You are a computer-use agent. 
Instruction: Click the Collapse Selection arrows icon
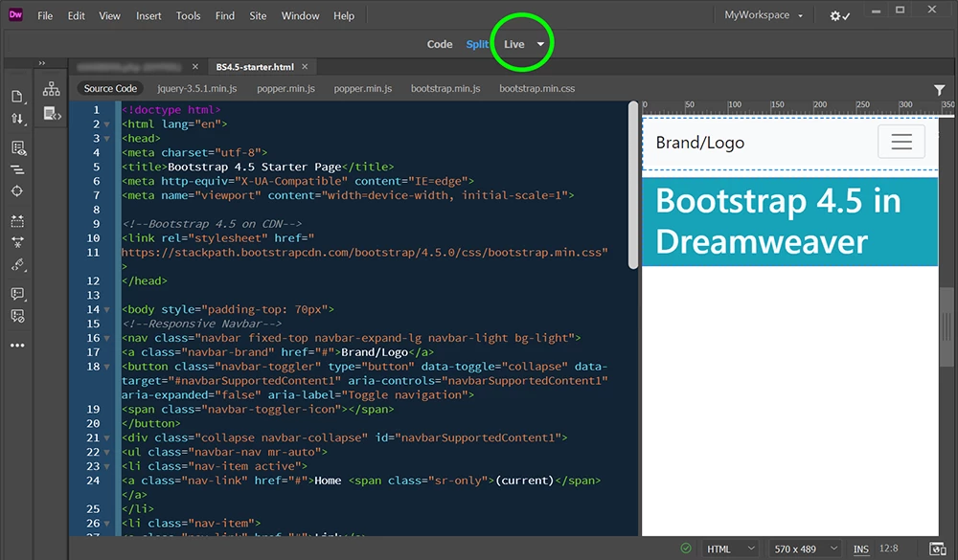pos(17,242)
